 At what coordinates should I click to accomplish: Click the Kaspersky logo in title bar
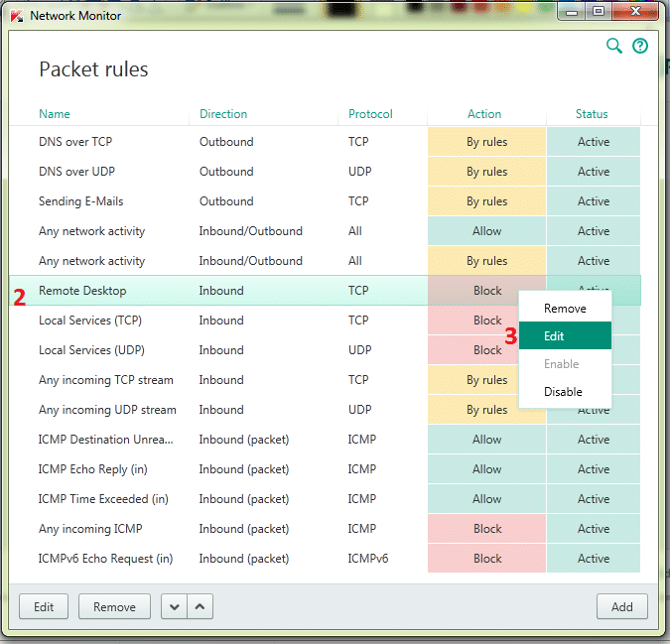coord(17,16)
